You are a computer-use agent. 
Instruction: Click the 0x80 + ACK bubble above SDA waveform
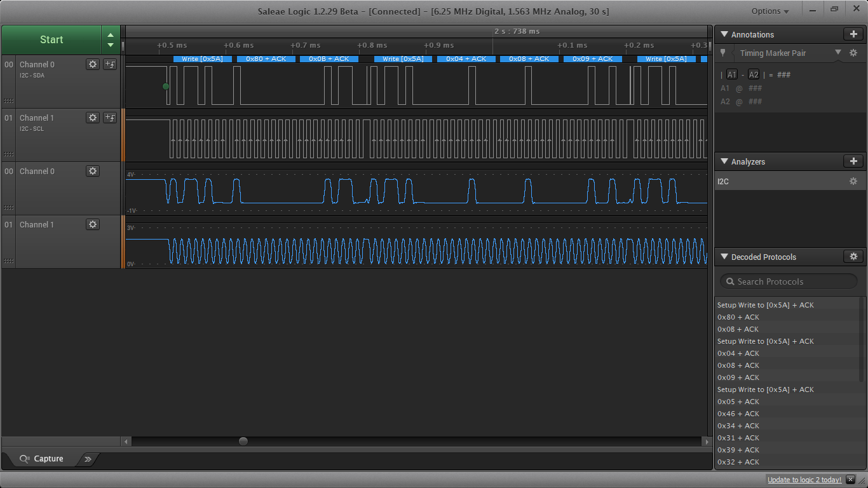[x=266, y=59]
